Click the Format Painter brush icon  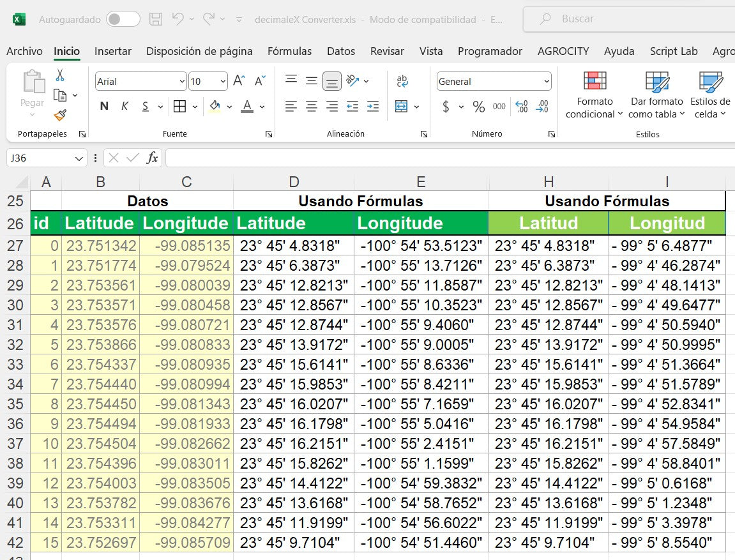(x=60, y=115)
